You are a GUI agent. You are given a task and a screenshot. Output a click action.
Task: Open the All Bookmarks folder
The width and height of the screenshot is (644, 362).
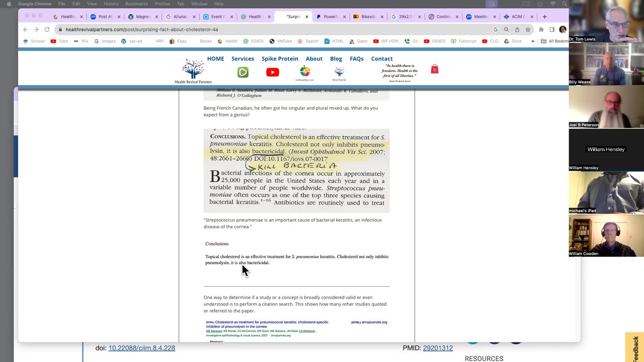(554, 41)
